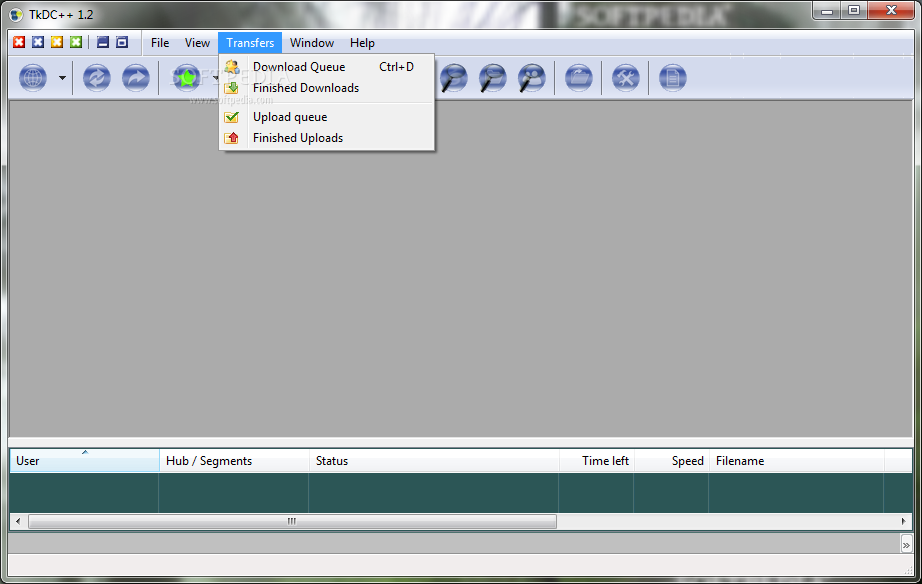Click the green X icon in menu bar
922x584 pixels.
tap(76, 42)
